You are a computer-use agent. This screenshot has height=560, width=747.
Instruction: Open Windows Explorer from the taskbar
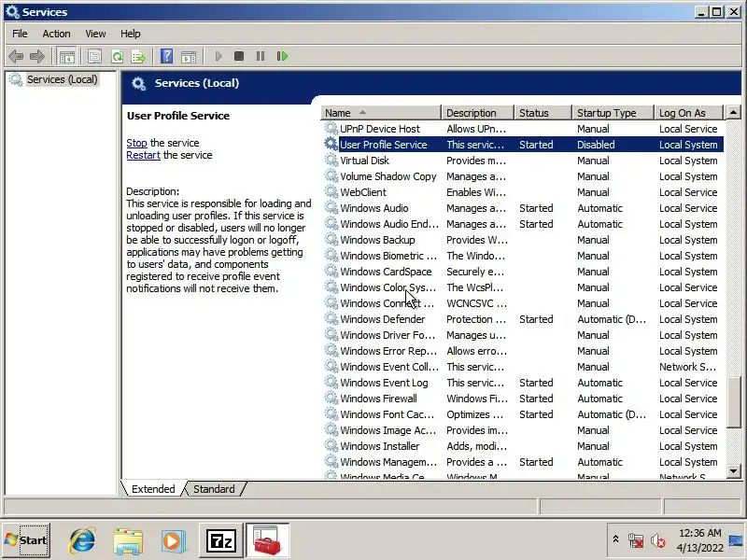click(x=128, y=541)
